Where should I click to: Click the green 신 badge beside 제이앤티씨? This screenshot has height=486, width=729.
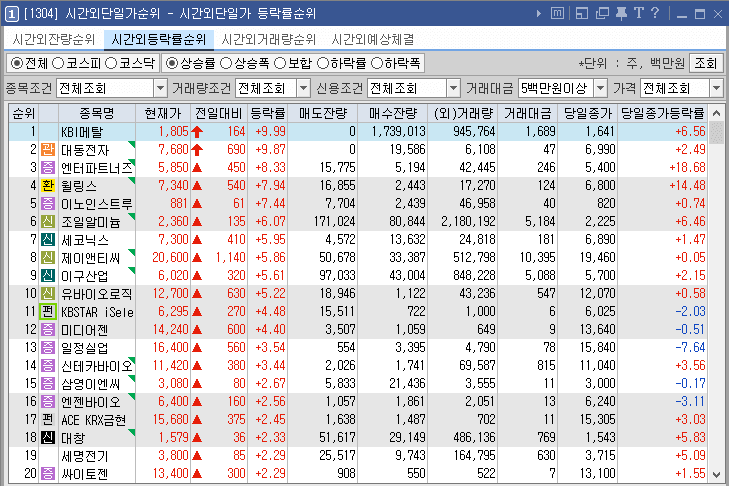click(x=48, y=258)
